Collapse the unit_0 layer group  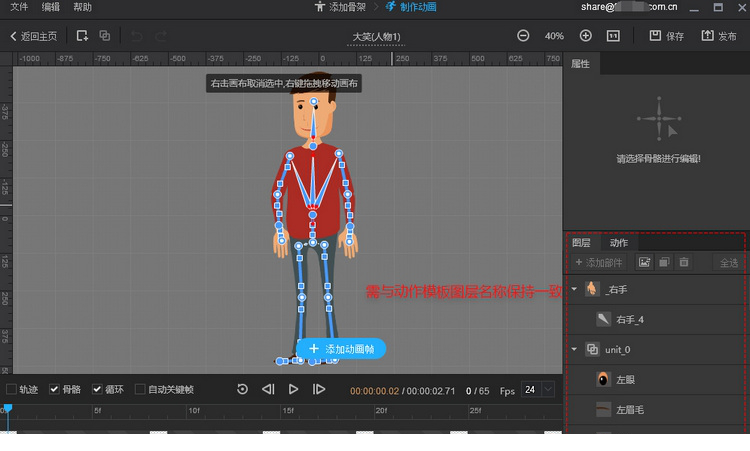pyautogui.click(x=574, y=349)
